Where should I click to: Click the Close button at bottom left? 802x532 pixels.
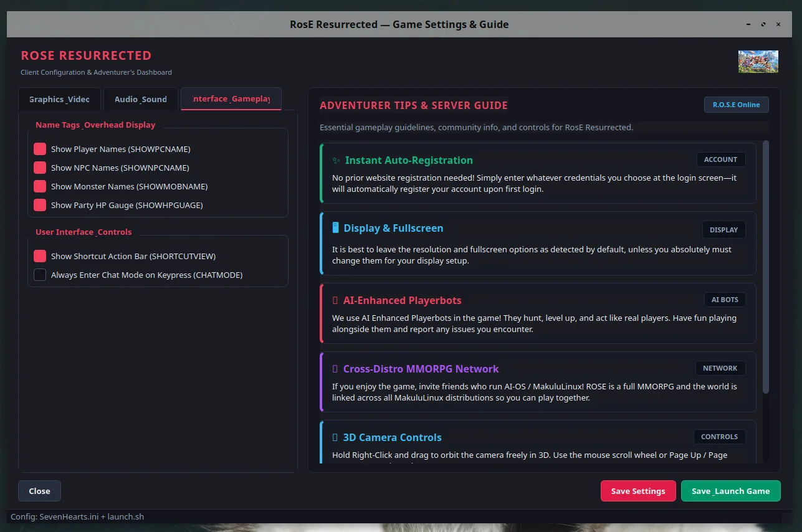[39, 491]
